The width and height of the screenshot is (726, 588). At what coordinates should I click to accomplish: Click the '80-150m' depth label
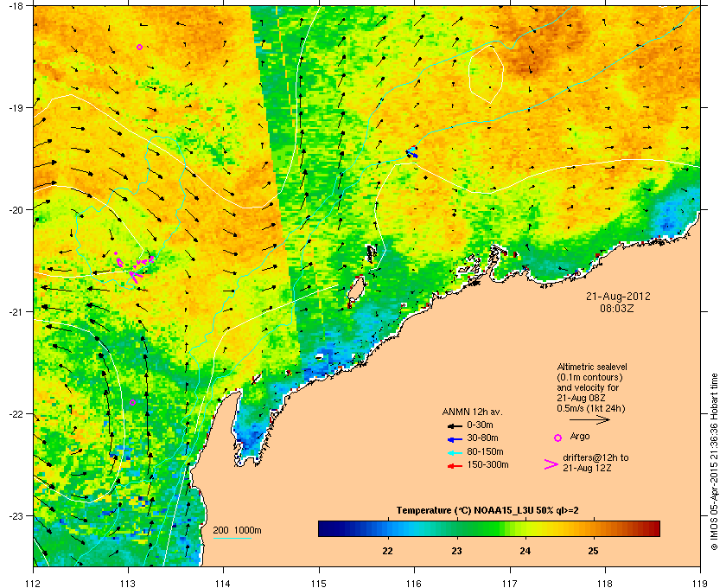tap(485, 451)
